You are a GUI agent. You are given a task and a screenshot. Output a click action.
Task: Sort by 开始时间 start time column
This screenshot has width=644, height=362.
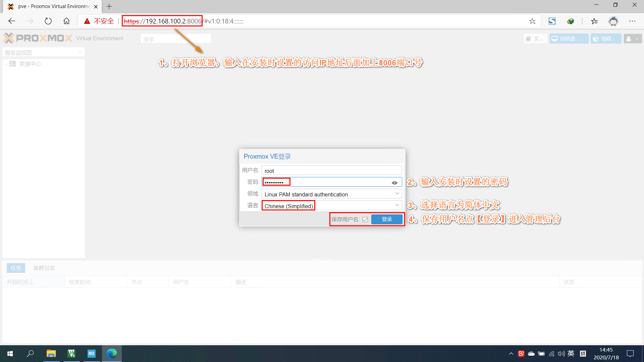33,282
